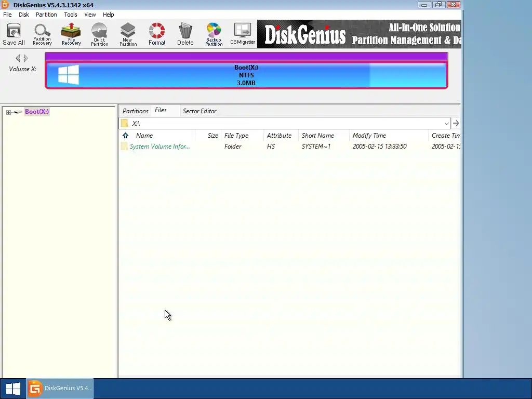Start Quick Partition from the toolbar
This screenshot has width=532, height=399.
[99, 34]
